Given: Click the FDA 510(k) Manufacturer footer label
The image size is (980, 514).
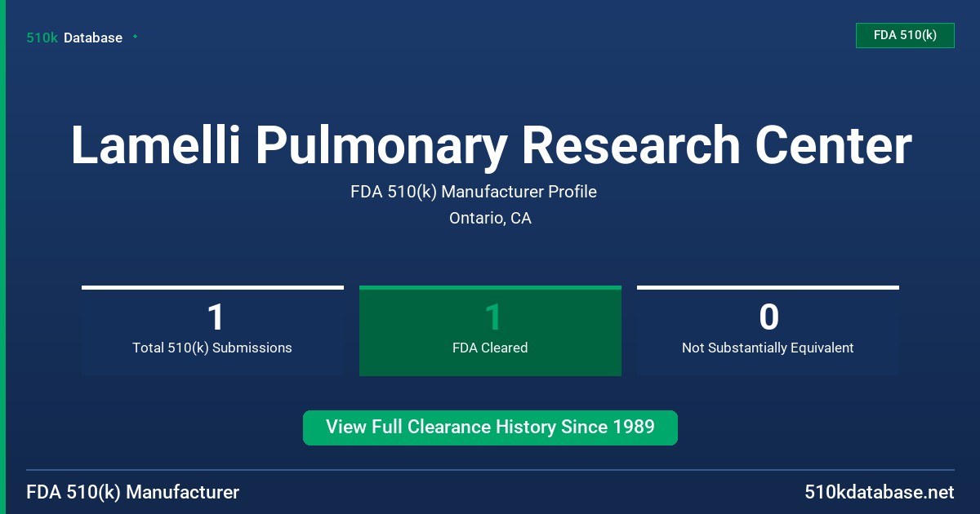Looking at the screenshot, I should tap(133, 492).
